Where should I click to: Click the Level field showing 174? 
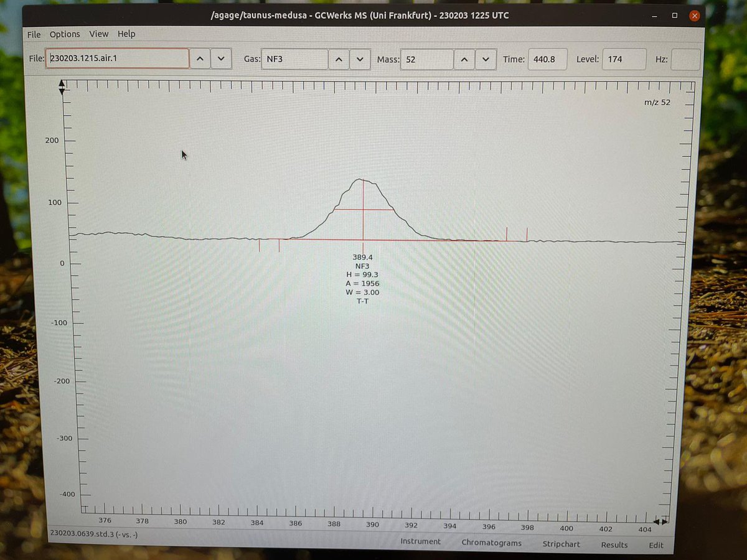click(x=625, y=60)
